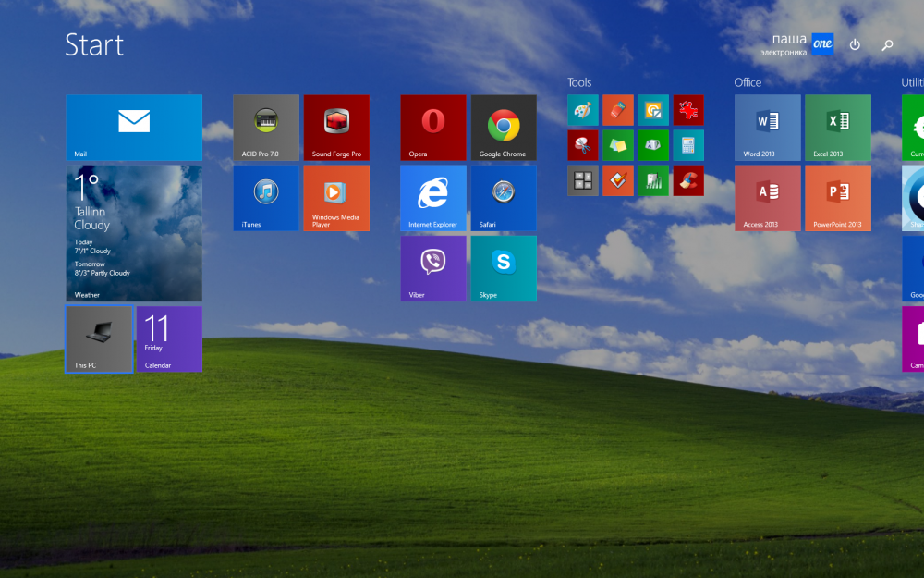The height and width of the screenshot is (578, 924).
Task: Open the паша user account menu
Action: click(796, 44)
